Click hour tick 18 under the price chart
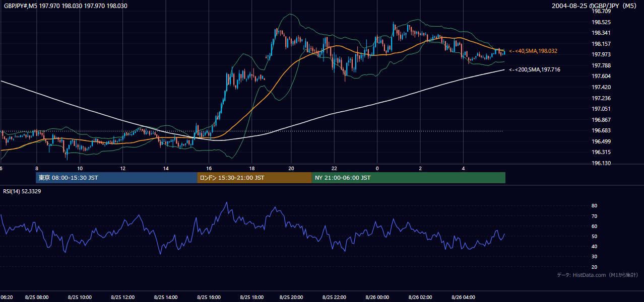 click(252, 168)
